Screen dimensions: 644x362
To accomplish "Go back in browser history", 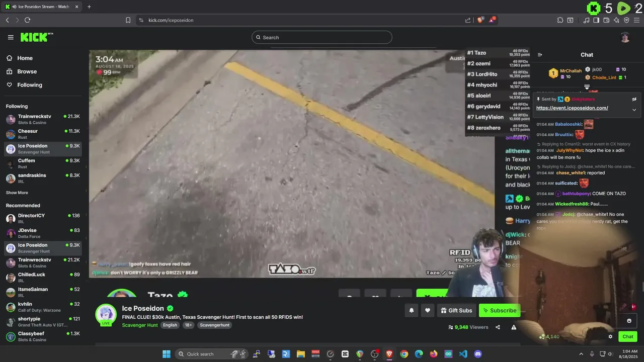I will pyautogui.click(x=8, y=20).
